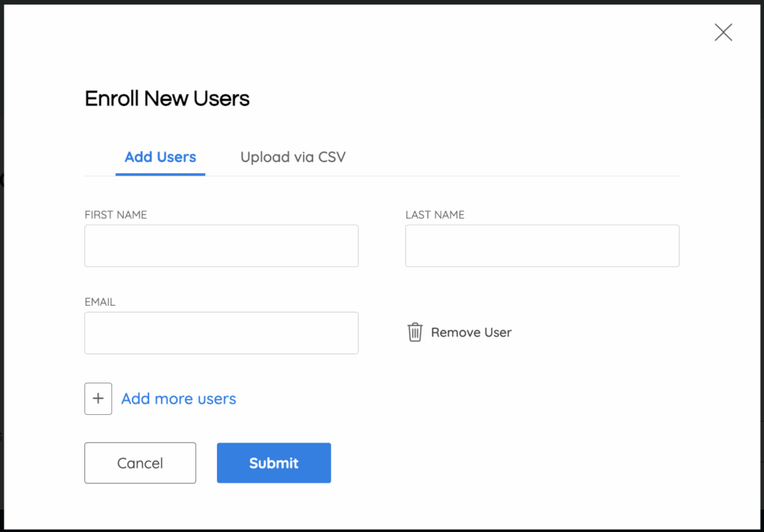Image resolution: width=764 pixels, height=532 pixels.
Task: Click the EMAIL field label
Action: tap(100, 302)
